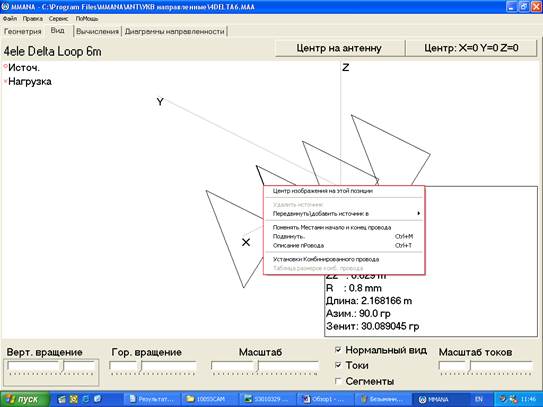543x407 pixels.
Task: Click the Длина: 2.168166 m value
Action: [369, 301]
